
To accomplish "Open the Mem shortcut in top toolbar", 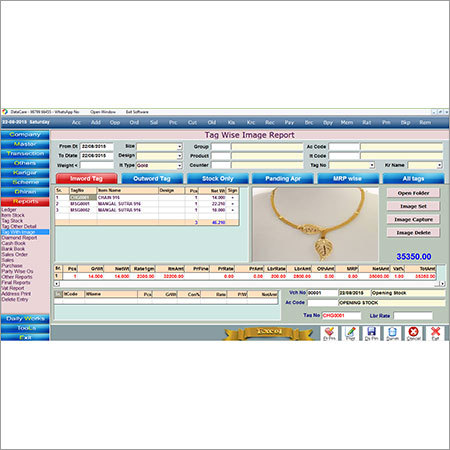I will point(347,122).
